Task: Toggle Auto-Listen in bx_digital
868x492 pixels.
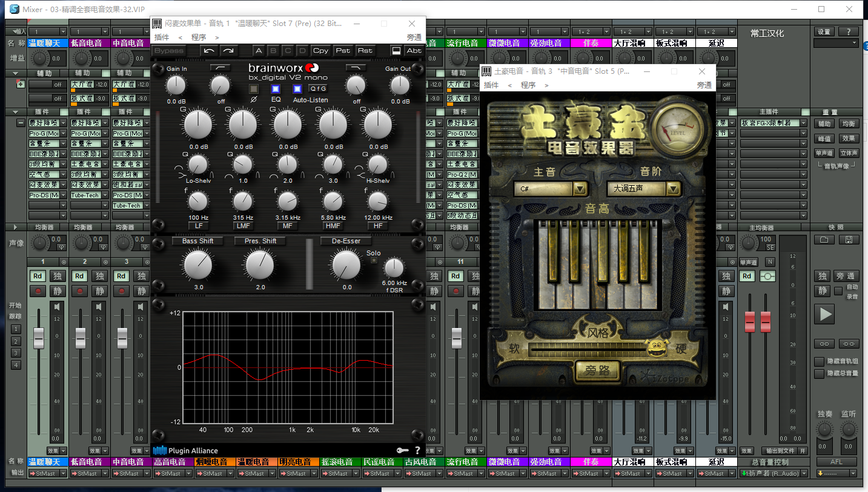Action: coord(297,89)
